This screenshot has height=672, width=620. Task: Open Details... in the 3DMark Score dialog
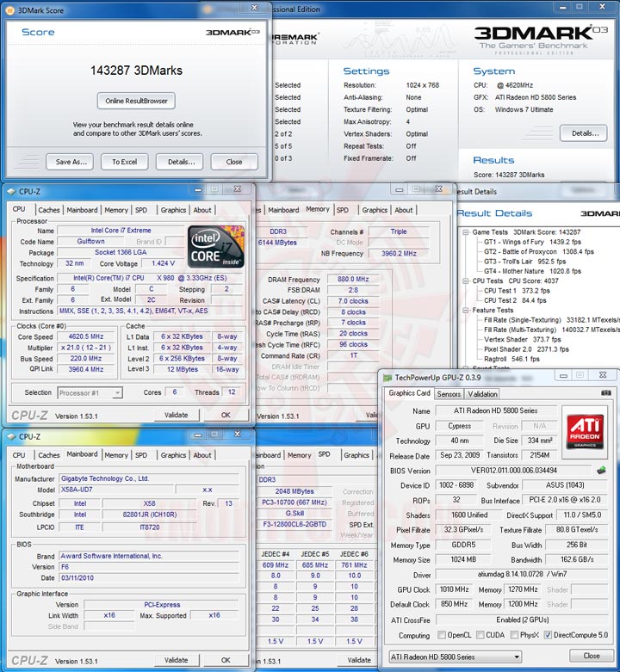(x=181, y=162)
